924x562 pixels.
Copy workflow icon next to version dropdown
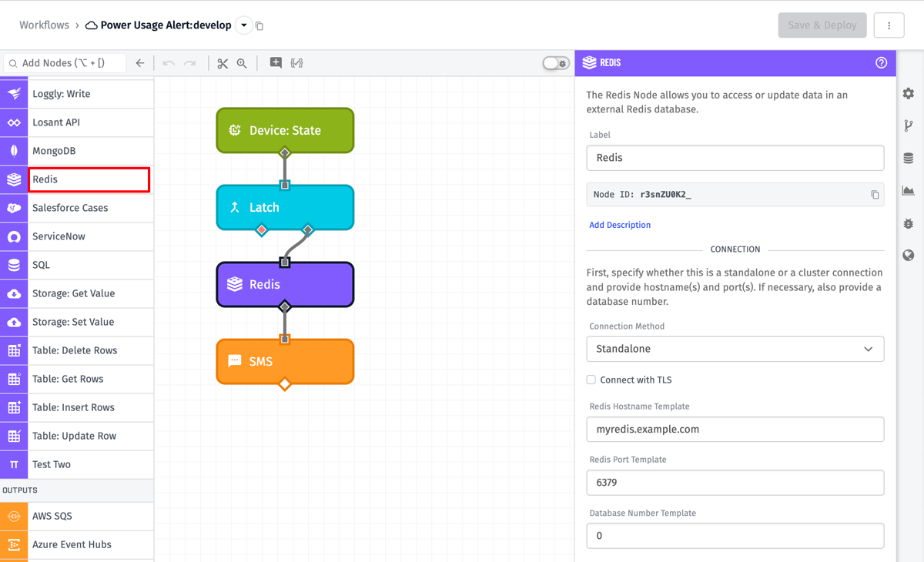[x=259, y=26]
